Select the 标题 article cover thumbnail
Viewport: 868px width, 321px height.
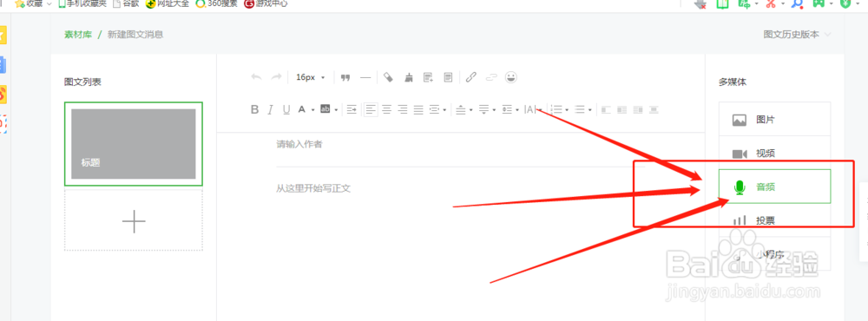tap(134, 144)
